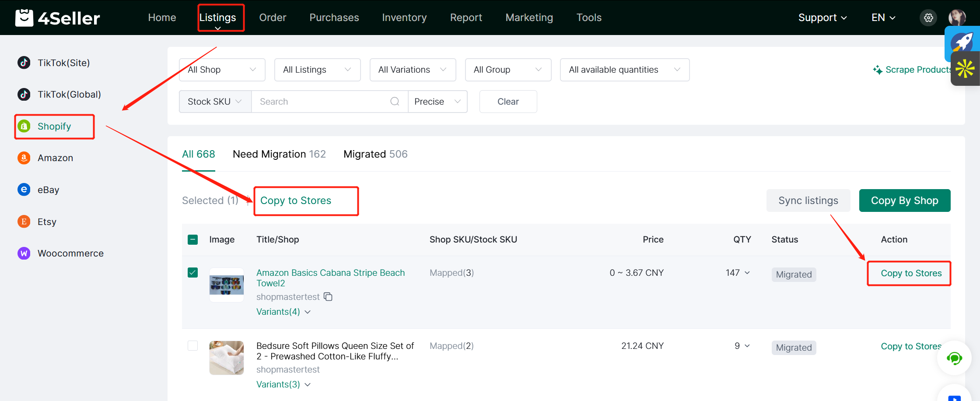
Task: Open TikTok(Site) icon in sidebar
Action: [x=24, y=63]
